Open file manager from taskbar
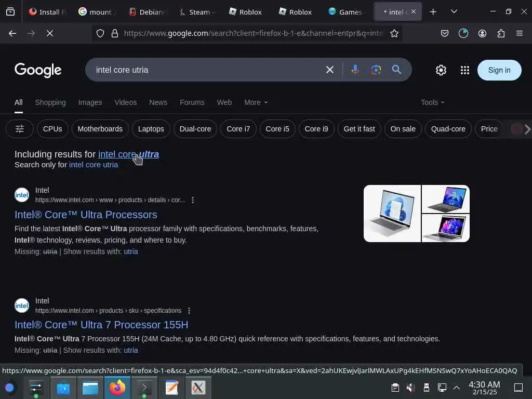This screenshot has height=399, width=532. pos(90,388)
